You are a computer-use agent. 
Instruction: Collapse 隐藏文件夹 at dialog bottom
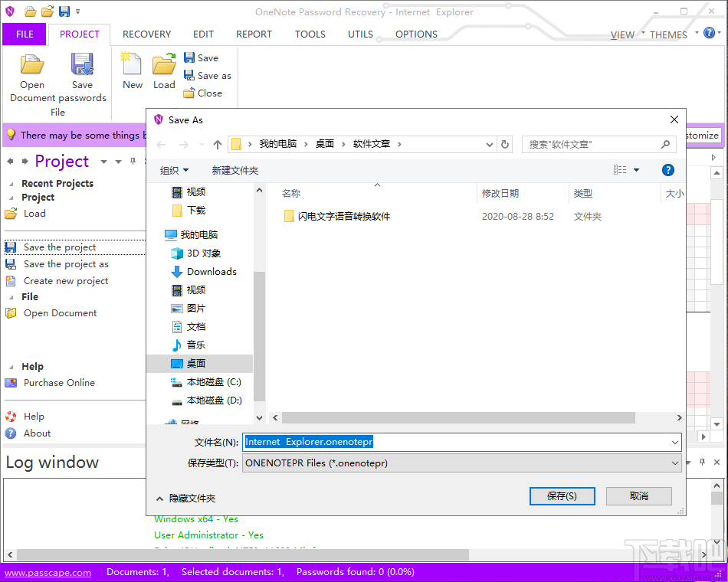[184, 497]
